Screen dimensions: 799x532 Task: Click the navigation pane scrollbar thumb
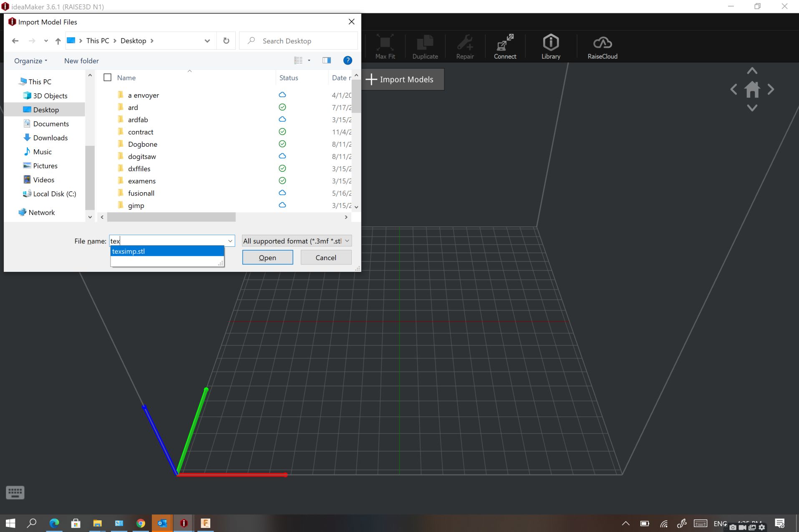[x=90, y=177]
